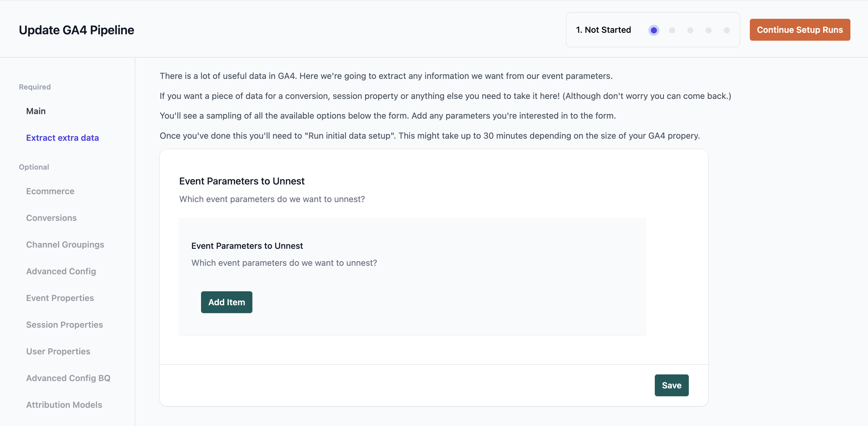Open Attribution Models section
Screen dimensions: 868x426
coord(64,405)
